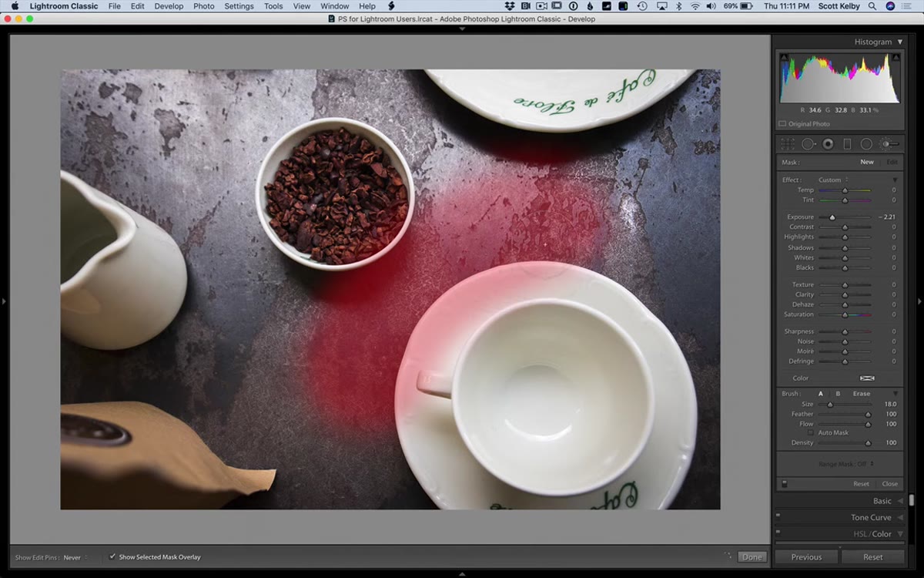Select the Spot Removal tool
This screenshot has height=578, width=924.
point(808,144)
